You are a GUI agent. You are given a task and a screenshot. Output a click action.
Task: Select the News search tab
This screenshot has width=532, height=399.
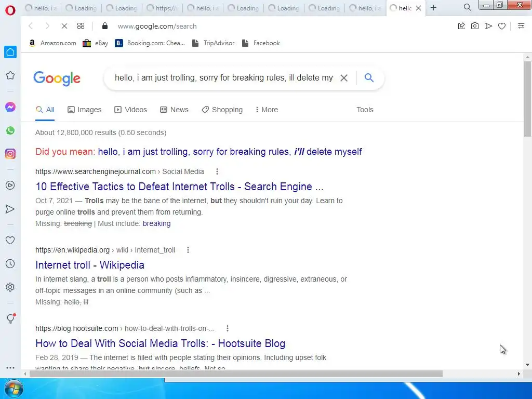(174, 110)
